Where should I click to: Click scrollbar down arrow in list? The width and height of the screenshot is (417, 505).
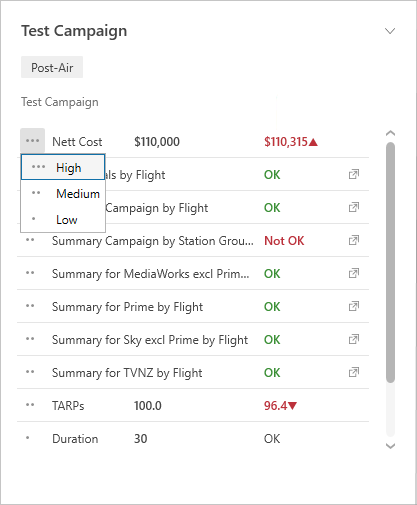390,446
